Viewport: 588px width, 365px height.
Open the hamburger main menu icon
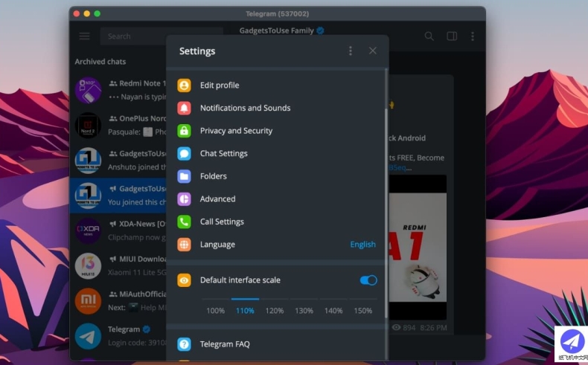(85, 36)
